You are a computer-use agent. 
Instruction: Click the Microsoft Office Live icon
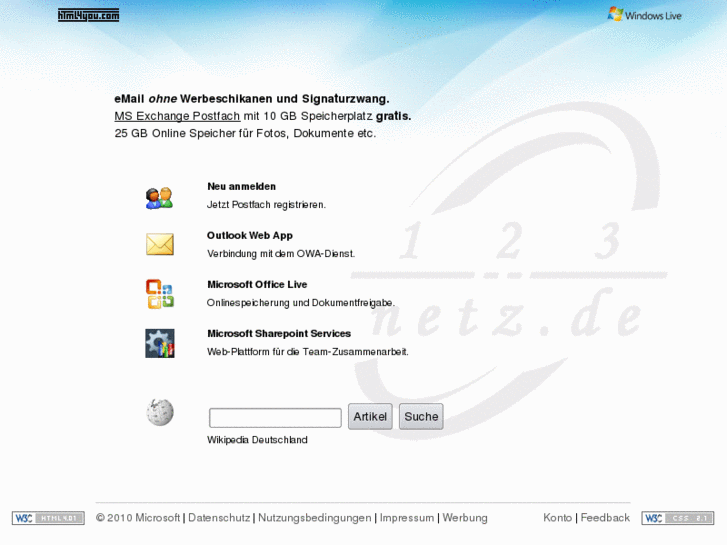tap(160, 294)
